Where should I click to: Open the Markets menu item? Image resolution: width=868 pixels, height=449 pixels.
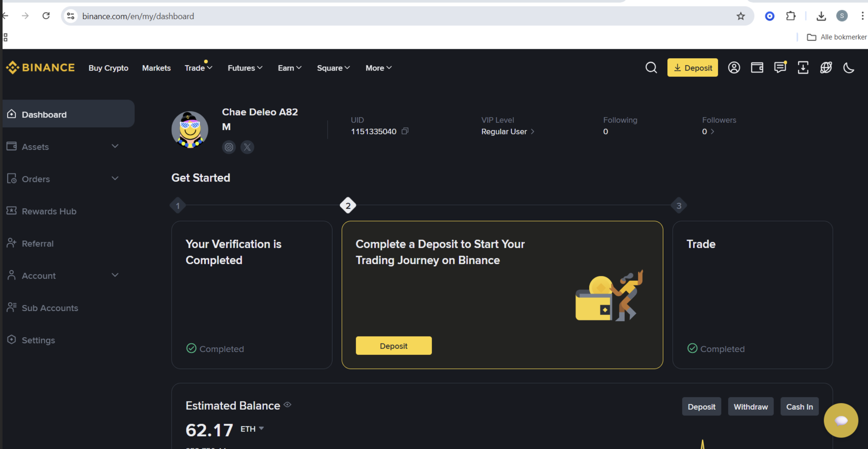(156, 68)
